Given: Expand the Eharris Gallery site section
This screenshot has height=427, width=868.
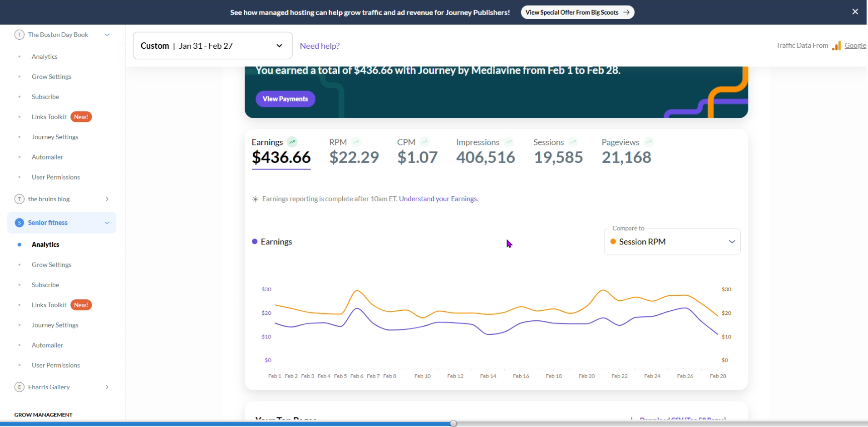Looking at the screenshot, I should coord(107,387).
